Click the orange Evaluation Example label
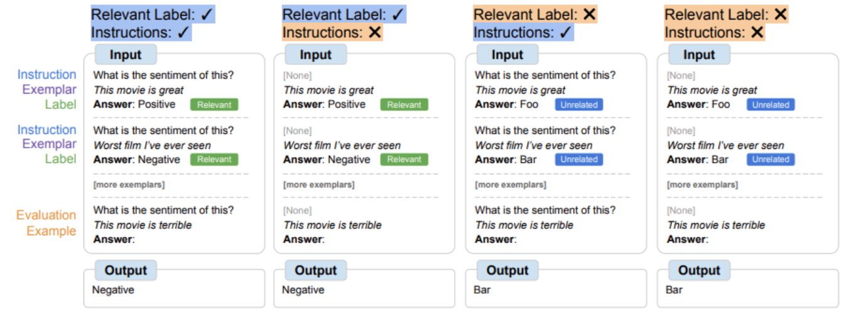The width and height of the screenshot is (868, 315). (x=46, y=223)
